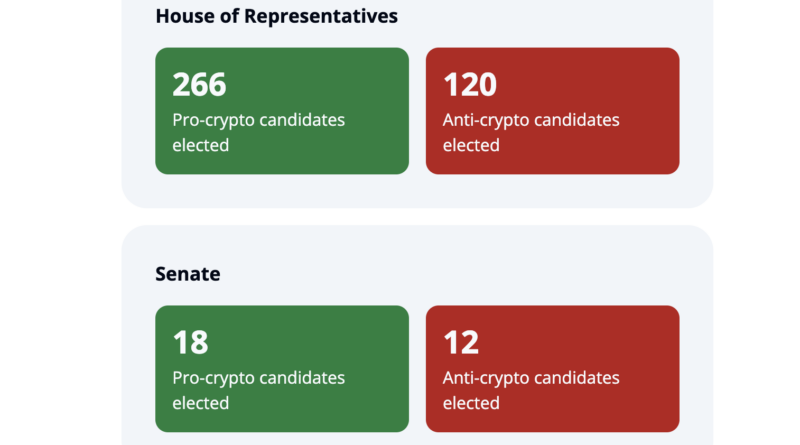Click the word "elected" in the 18 card
Viewport: 800px width, 445px height.
[201, 403]
